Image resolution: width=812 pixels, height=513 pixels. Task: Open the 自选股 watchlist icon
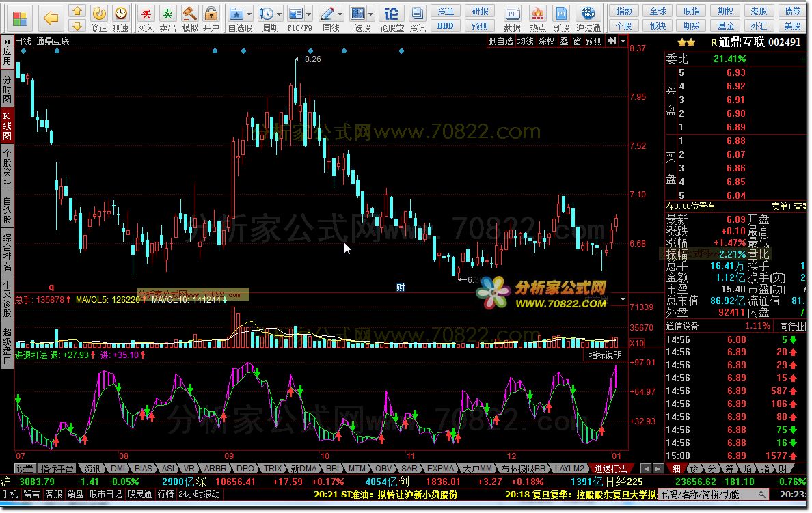(236, 14)
